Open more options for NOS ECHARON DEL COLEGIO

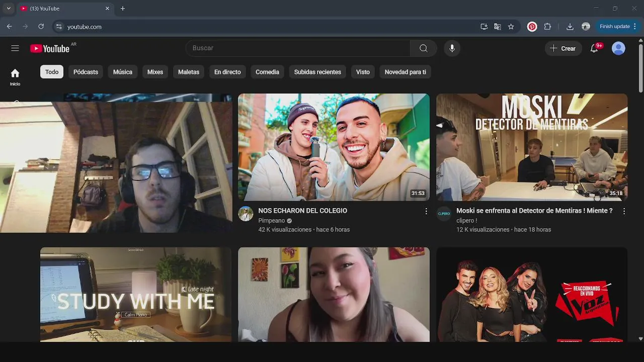click(x=426, y=211)
